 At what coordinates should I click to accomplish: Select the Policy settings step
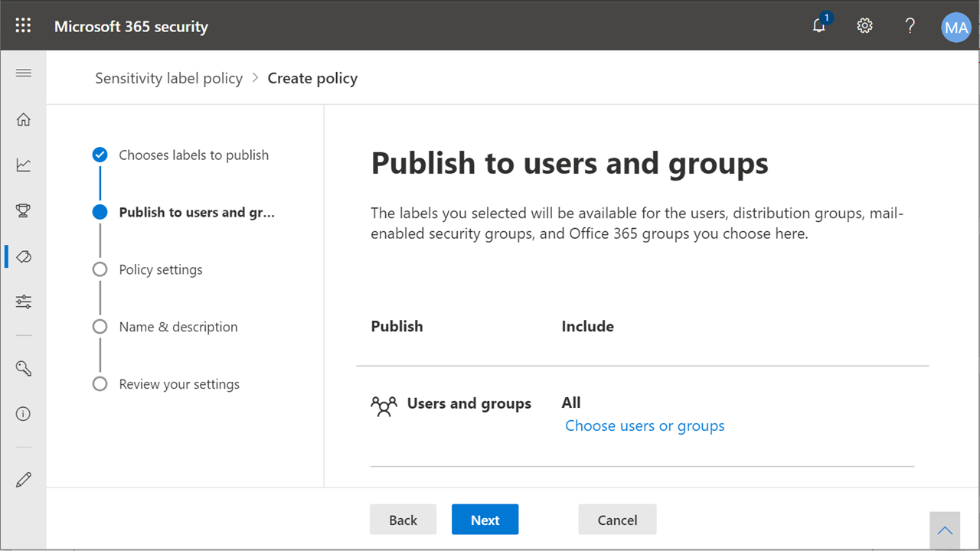[x=161, y=269]
